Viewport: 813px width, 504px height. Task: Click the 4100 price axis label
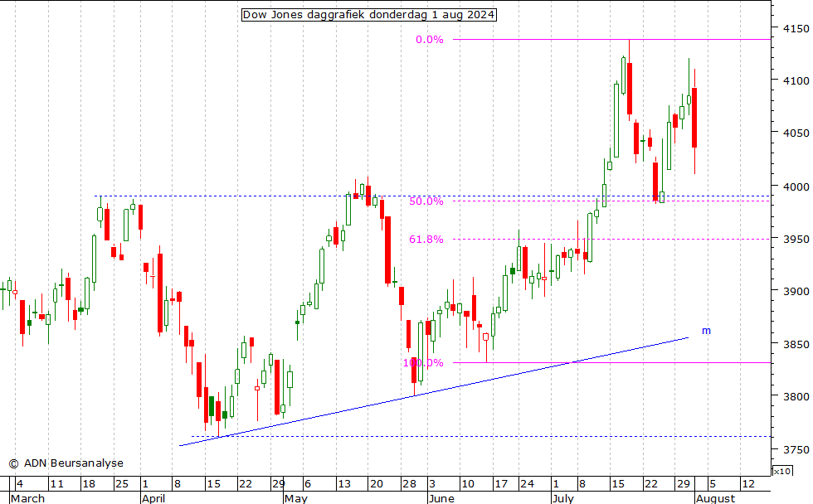(x=796, y=80)
